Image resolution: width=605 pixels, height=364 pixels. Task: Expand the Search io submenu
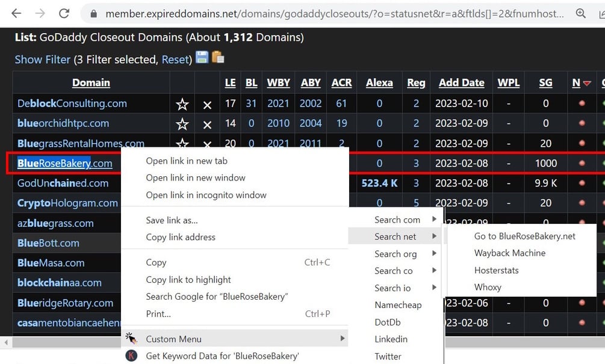click(x=434, y=287)
